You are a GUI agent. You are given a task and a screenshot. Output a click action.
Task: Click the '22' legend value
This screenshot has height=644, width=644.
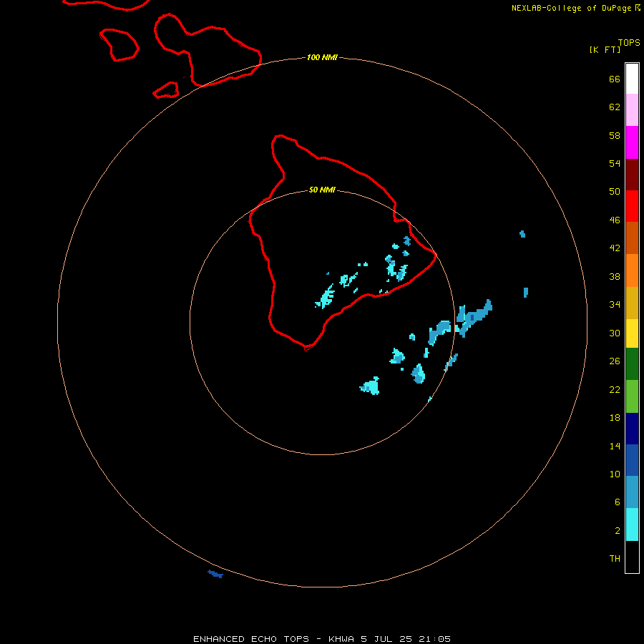coord(615,389)
